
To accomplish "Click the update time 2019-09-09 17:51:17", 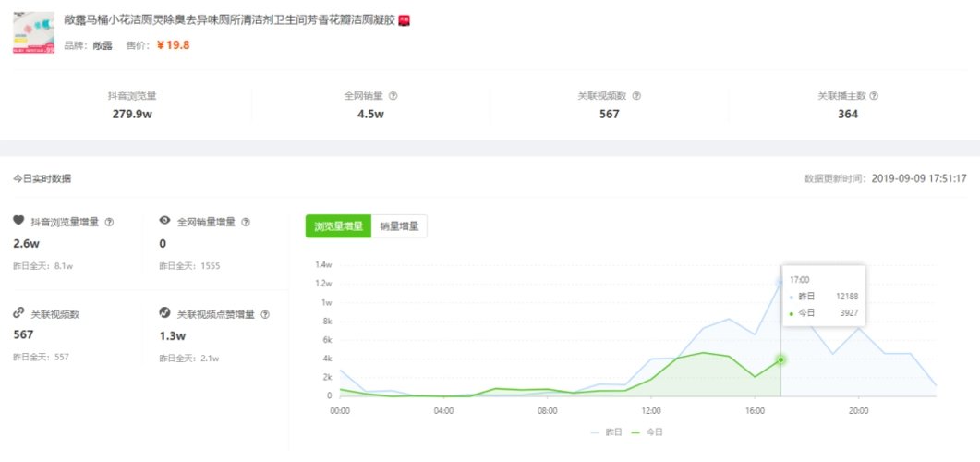I will [919, 179].
